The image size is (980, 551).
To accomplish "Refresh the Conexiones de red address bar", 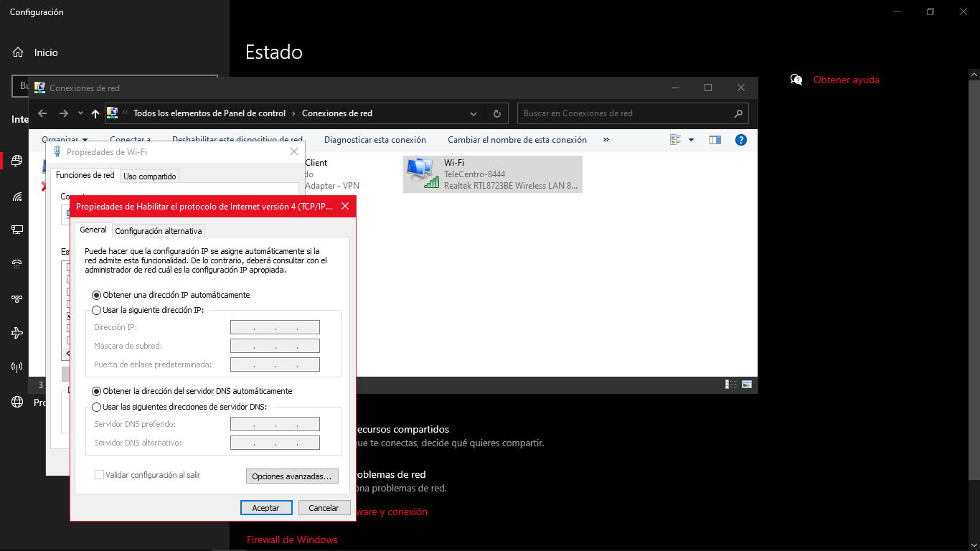I will click(496, 113).
